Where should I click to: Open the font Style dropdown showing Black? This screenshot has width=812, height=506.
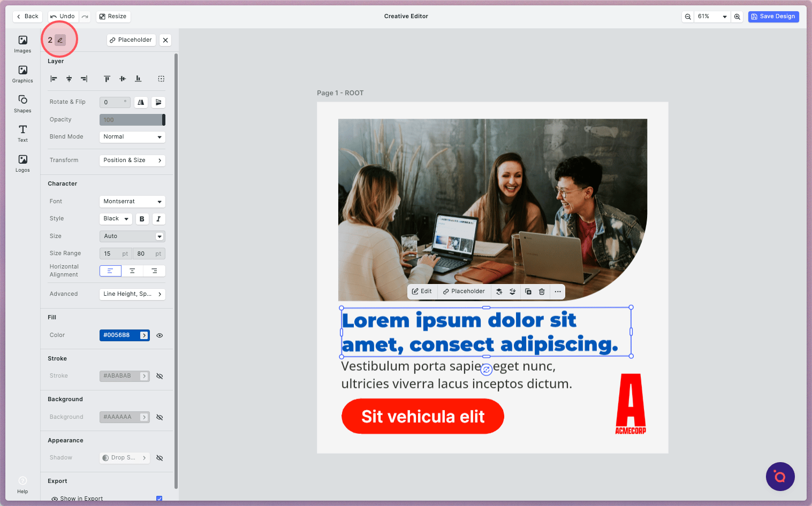coord(116,219)
